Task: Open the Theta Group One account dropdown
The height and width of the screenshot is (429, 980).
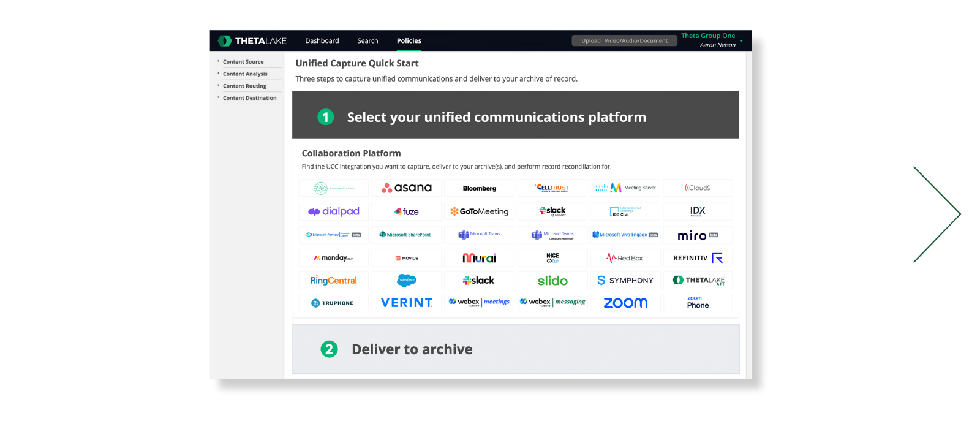Action: [712, 40]
